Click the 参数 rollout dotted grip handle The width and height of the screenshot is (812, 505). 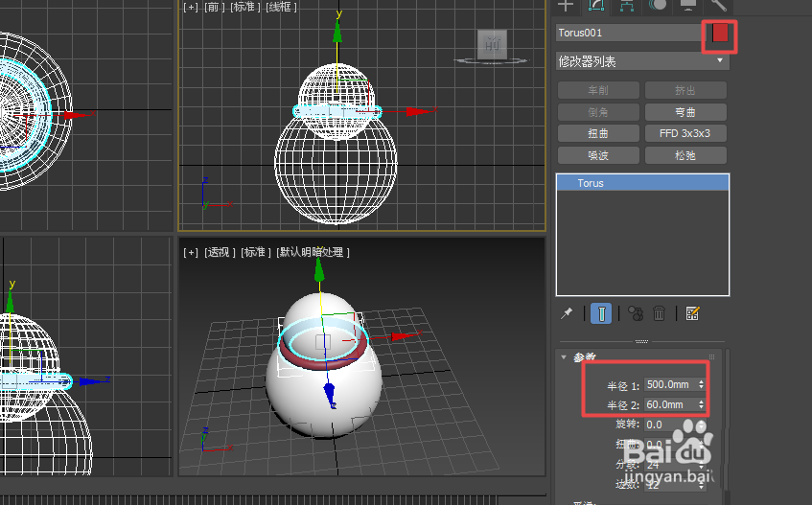click(711, 357)
